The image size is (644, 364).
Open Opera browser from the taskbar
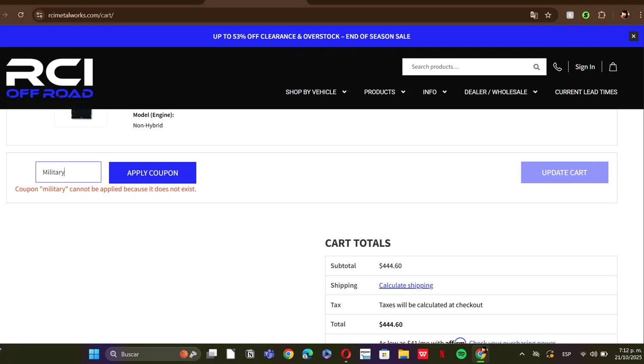click(346, 354)
